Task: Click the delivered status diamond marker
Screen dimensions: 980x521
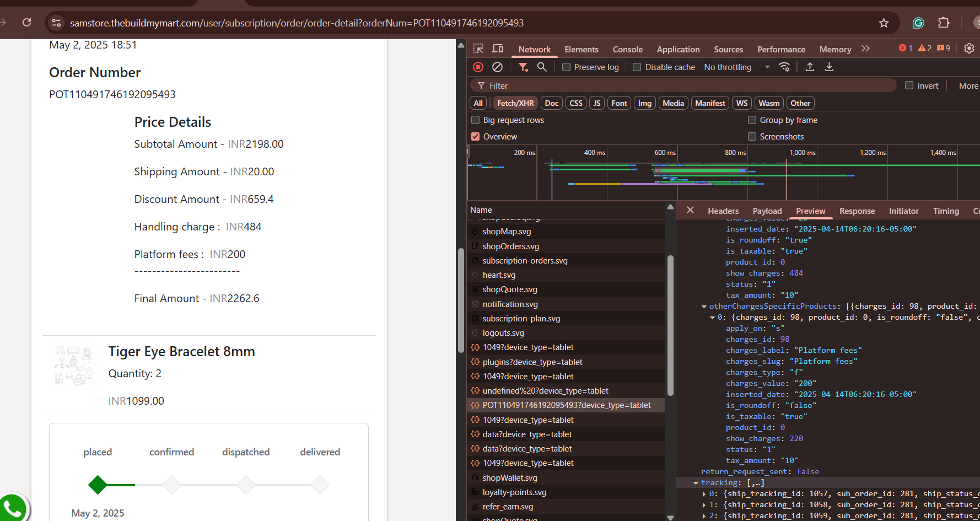Action: tap(320, 485)
